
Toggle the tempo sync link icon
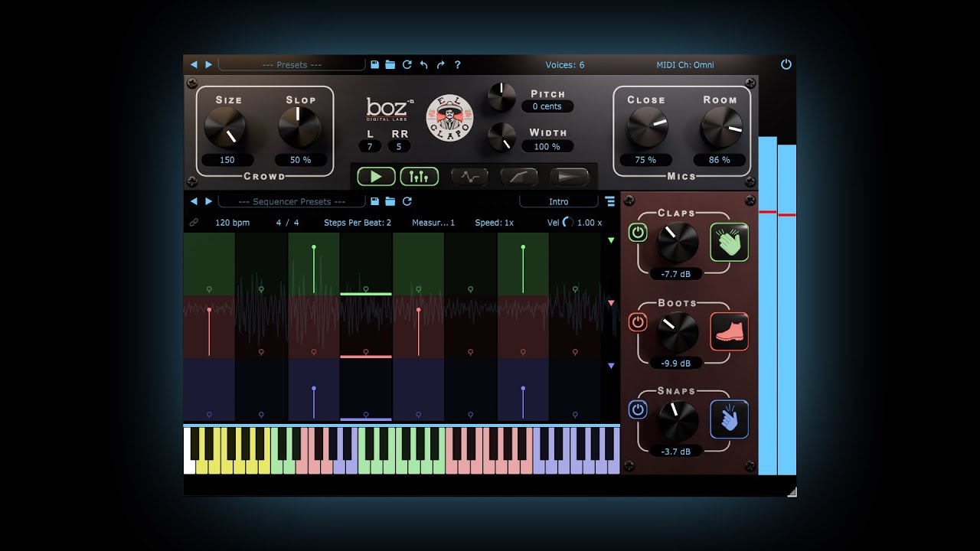point(194,223)
